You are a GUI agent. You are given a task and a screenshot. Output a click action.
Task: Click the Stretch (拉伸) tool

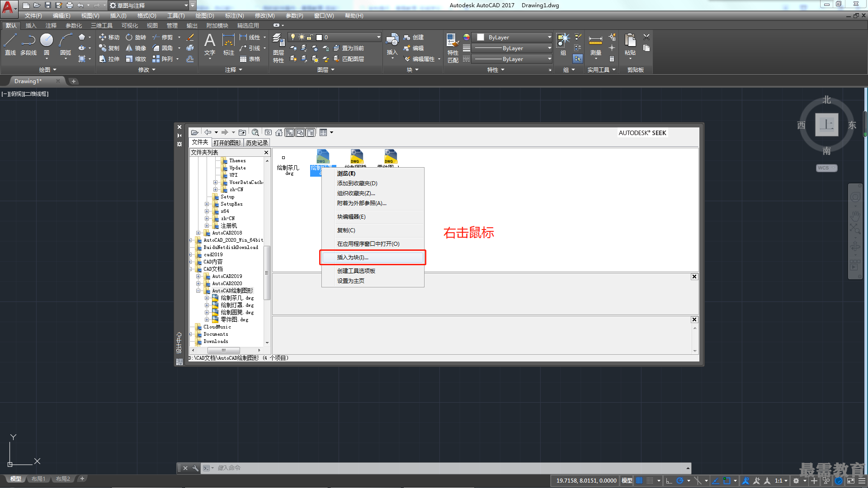pos(109,59)
